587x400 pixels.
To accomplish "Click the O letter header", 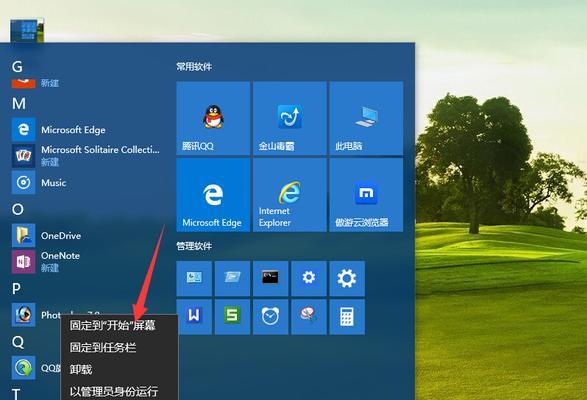I will coord(18,209).
